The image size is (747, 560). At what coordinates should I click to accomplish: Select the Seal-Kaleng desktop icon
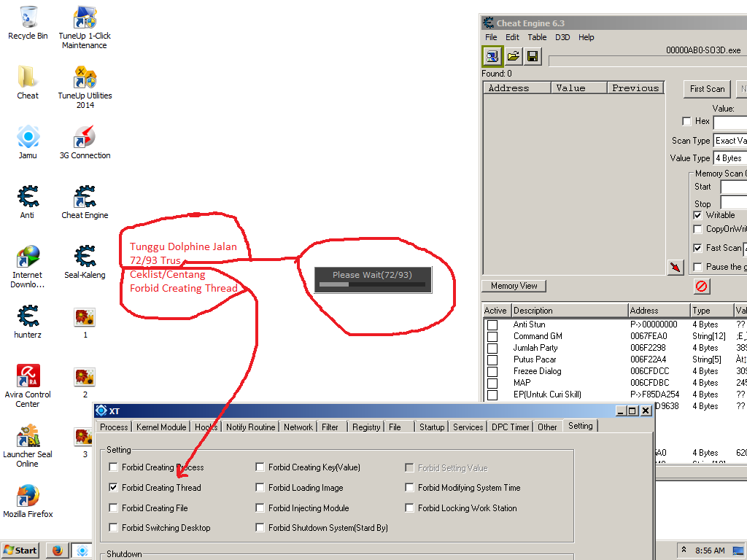click(85, 262)
